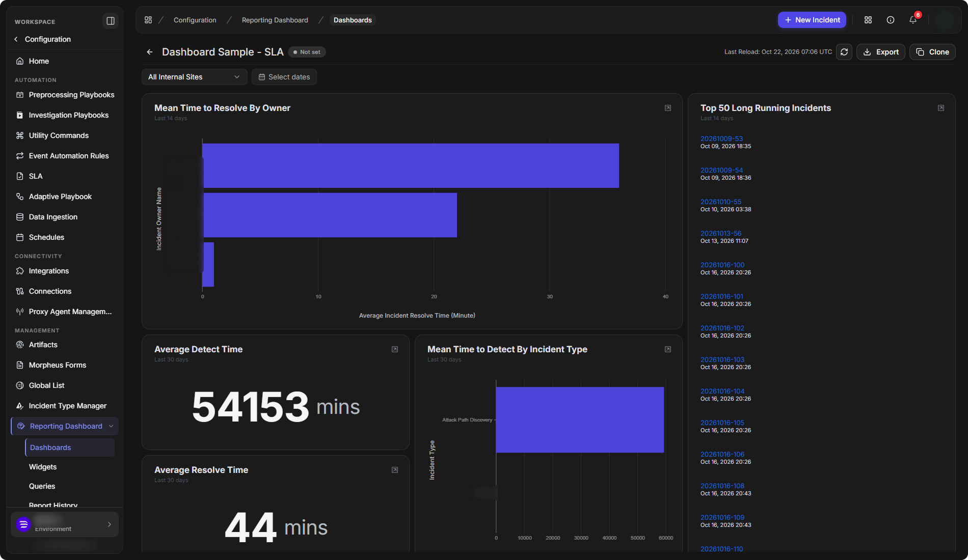The image size is (968, 560).
Task: Click the reload dashboard icon
Action: [x=844, y=52]
